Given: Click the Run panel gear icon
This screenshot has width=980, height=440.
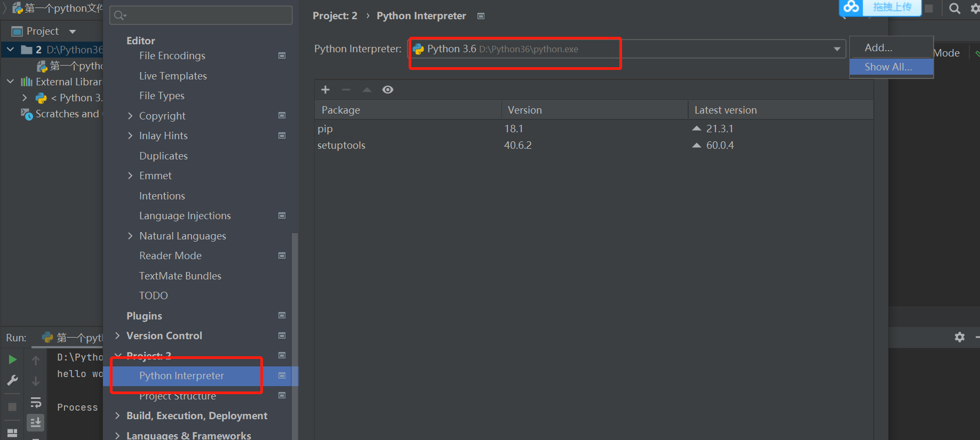Looking at the screenshot, I should tap(960, 337).
